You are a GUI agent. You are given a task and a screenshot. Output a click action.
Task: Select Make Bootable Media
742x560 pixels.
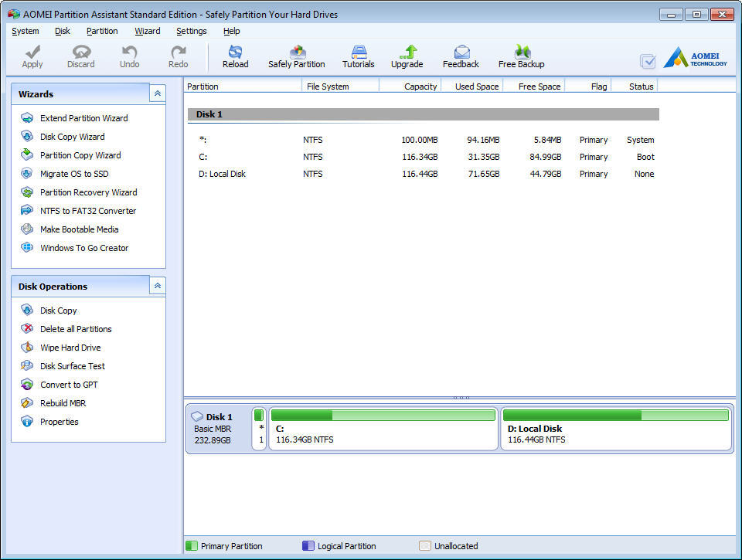79,229
